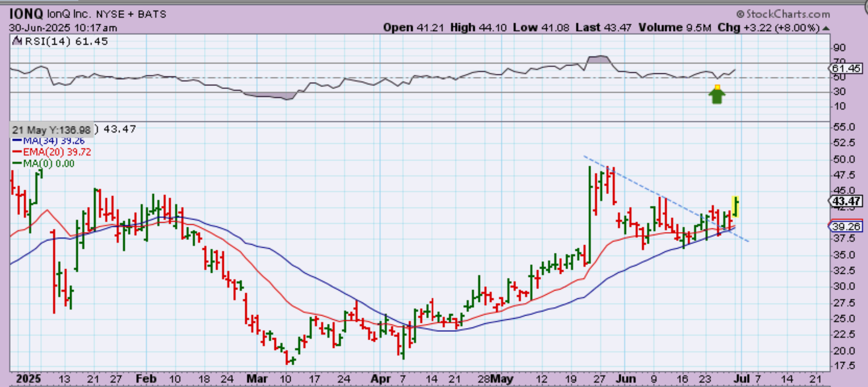Click the 16 date axis label
Image resolution: width=868 pixels, height=387 pixels.
pyautogui.click(x=682, y=379)
